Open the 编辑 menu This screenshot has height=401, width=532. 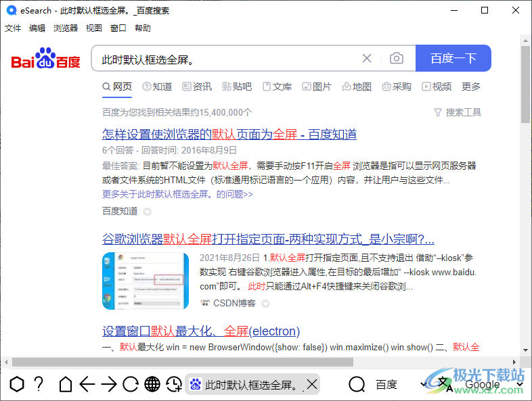[37, 28]
